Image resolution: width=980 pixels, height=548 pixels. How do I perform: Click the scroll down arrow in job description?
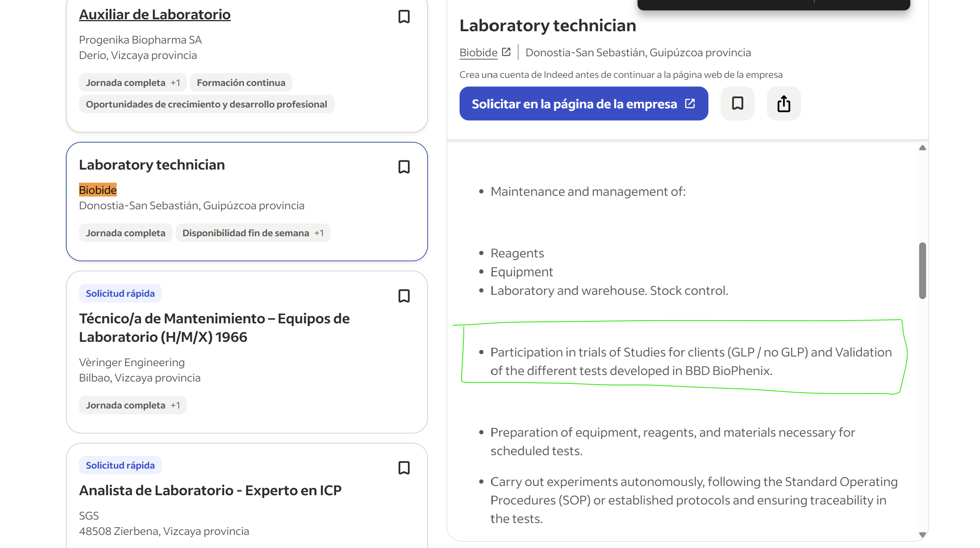click(x=922, y=535)
